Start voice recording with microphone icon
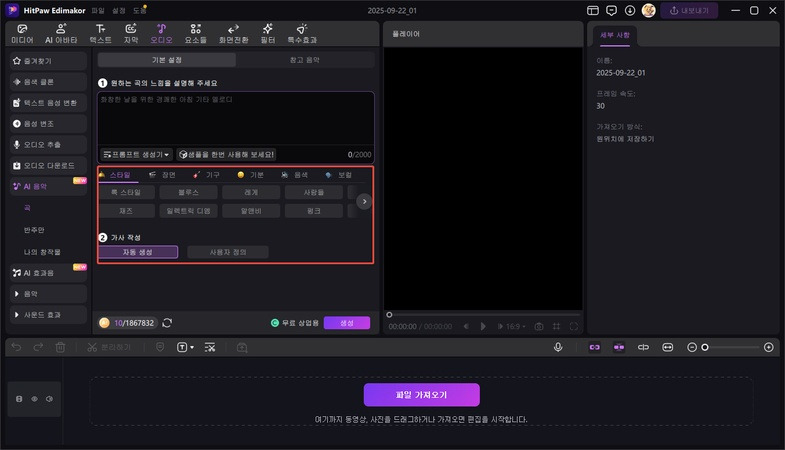Viewport: 785px width, 450px height. point(558,347)
